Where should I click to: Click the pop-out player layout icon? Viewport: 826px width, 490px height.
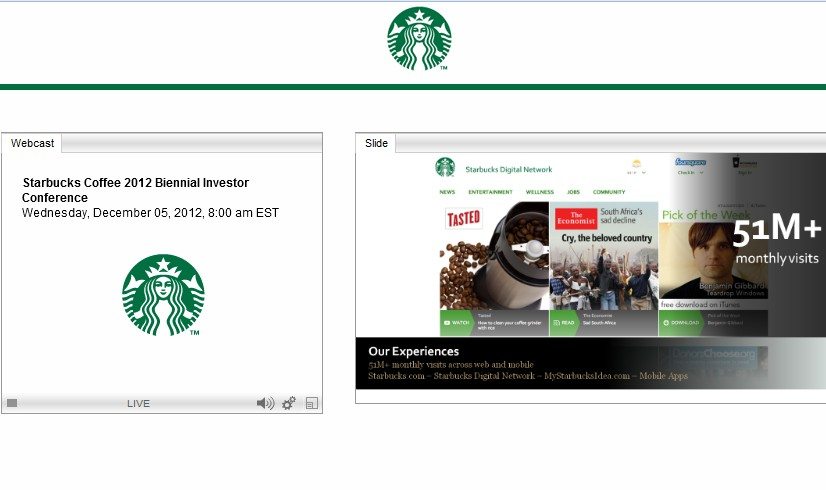coord(312,403)
